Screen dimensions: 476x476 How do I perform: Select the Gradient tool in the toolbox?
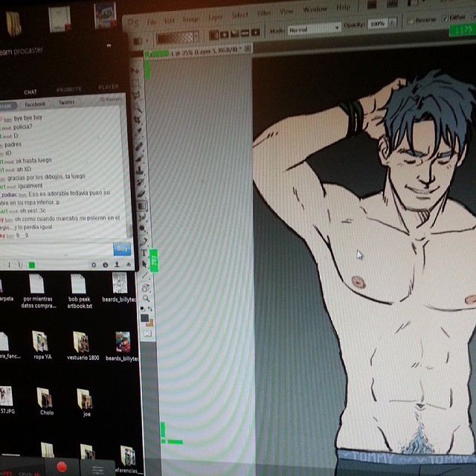[142, 206]
